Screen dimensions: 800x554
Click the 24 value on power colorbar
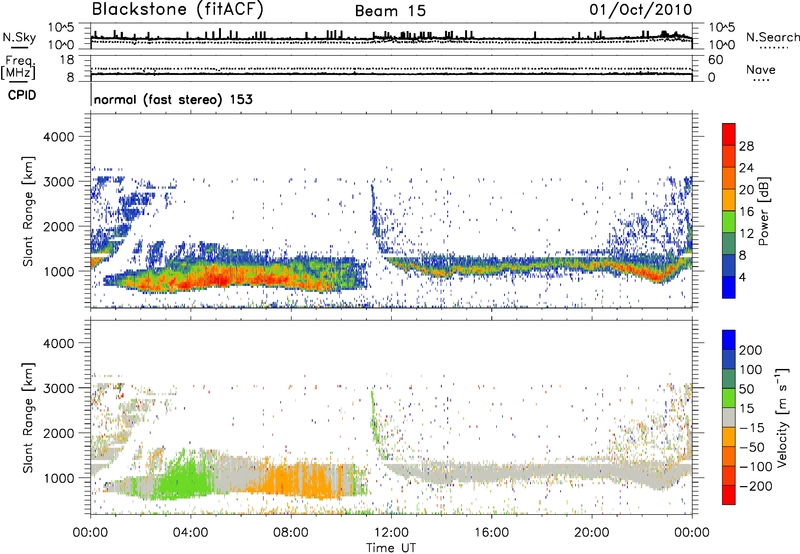pyautogui.click(x=746, y=168)
